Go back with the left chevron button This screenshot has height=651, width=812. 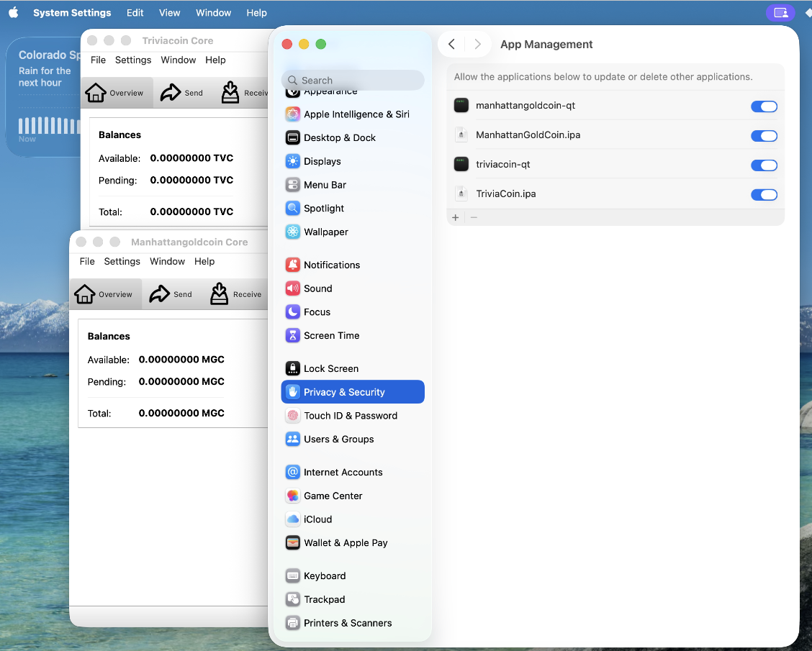tap(451, 45)
